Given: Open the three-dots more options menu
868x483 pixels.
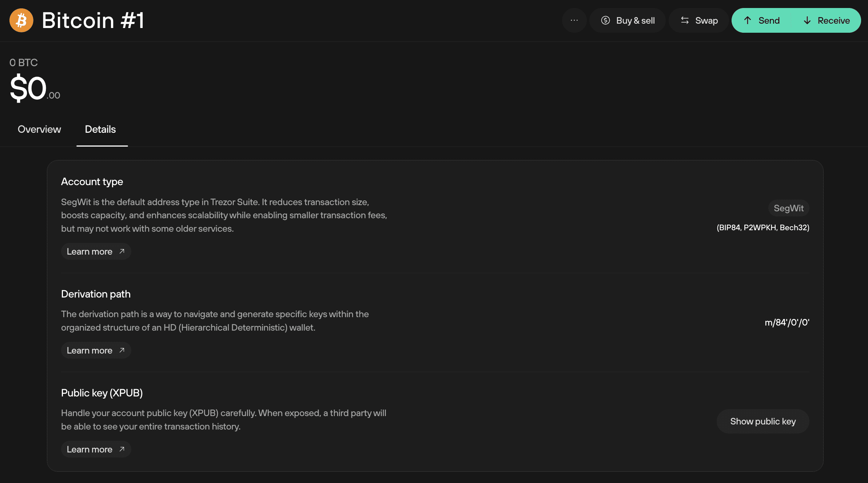Looking at the screenshot, I should (574, 20).
